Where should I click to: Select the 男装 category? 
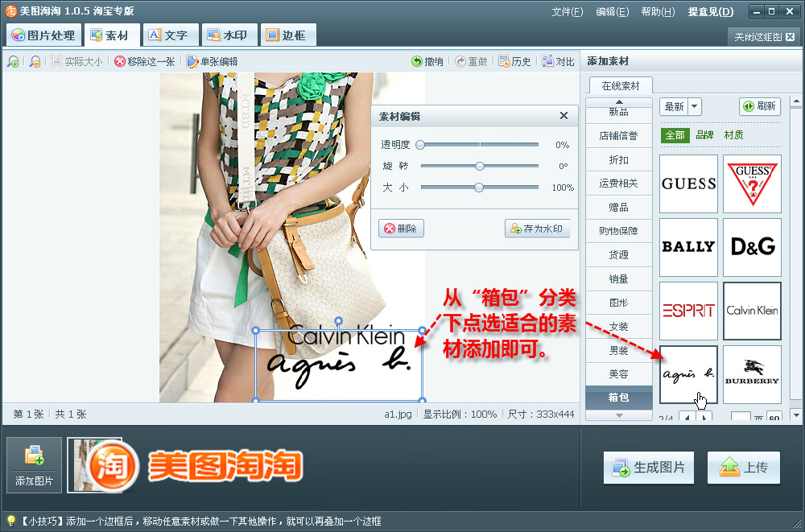618,350
